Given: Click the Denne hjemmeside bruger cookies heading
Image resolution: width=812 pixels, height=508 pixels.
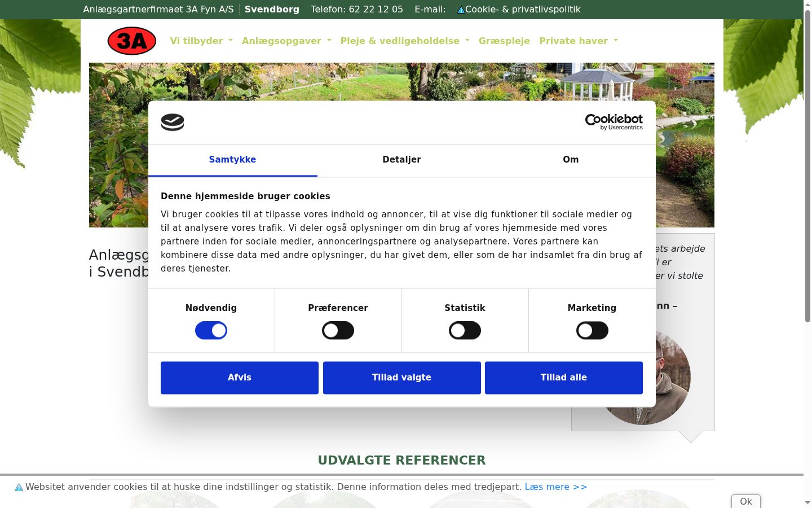Looking at the screenshot, I should click(x=245, y=196).
